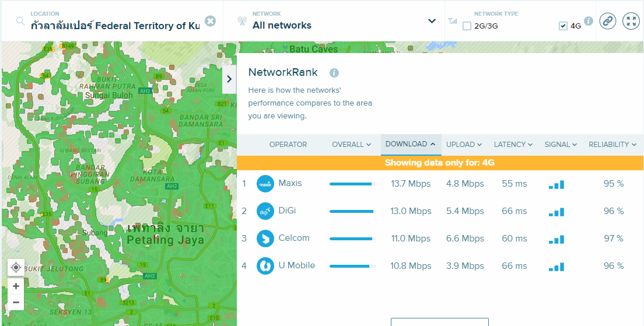Open NetworkRank info tooltip icon
644x326 pixels.
tap(334, 73)
